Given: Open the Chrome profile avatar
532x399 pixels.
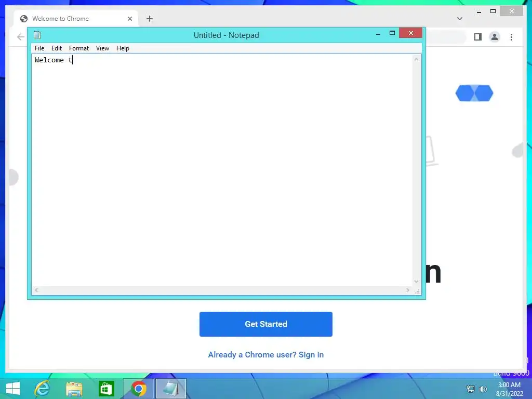Looking at the screenshot, I should pos(495,37).
